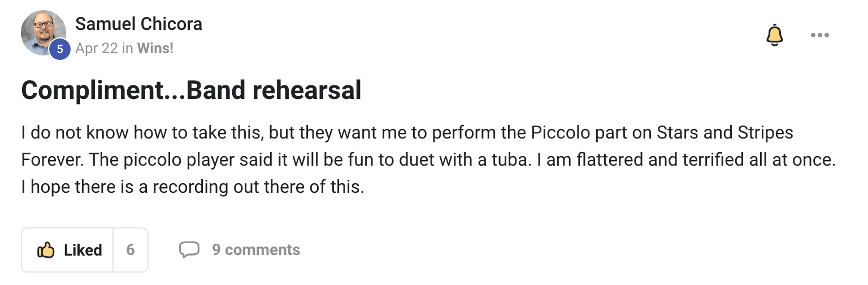
Task: Click the text "Stars and Stripes"
Action: (x=725, y=133)
